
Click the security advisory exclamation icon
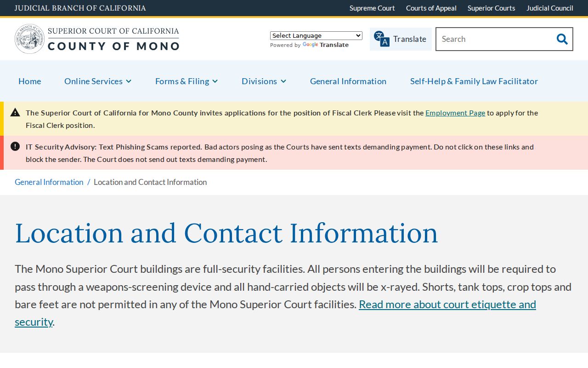(x=15, y=146)
